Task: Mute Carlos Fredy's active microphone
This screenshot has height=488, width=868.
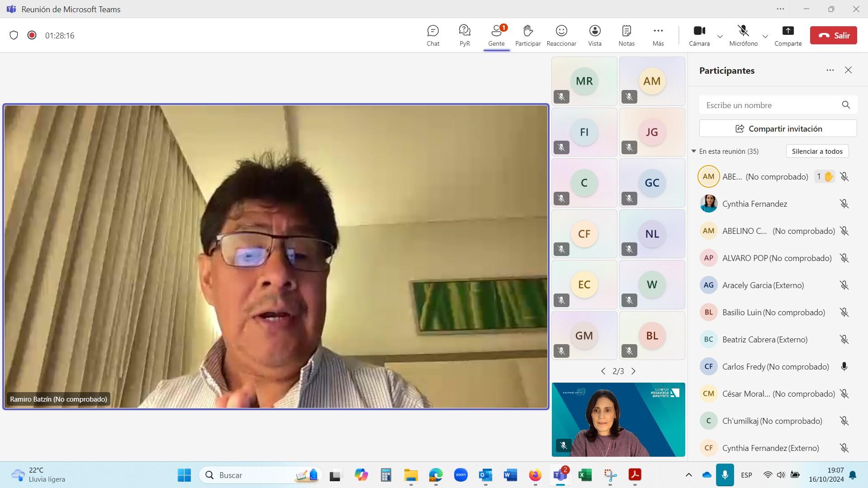Action: coord(844,367)
